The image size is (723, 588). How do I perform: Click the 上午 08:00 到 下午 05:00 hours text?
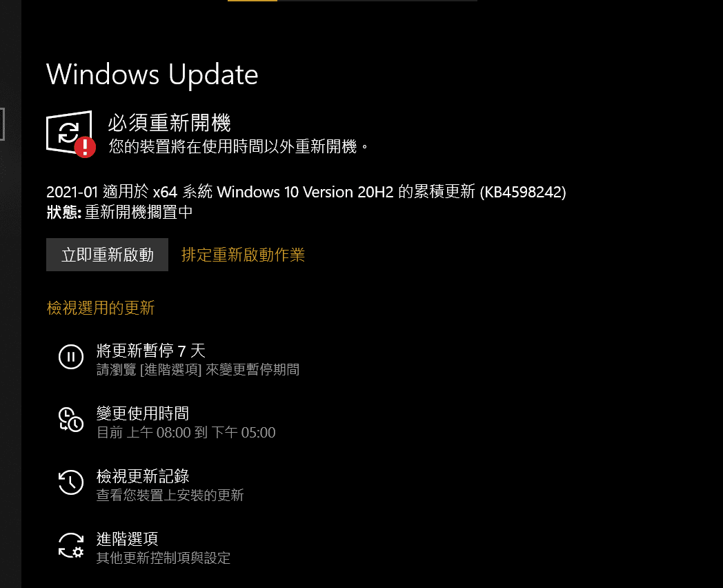(x=201, y=432)
